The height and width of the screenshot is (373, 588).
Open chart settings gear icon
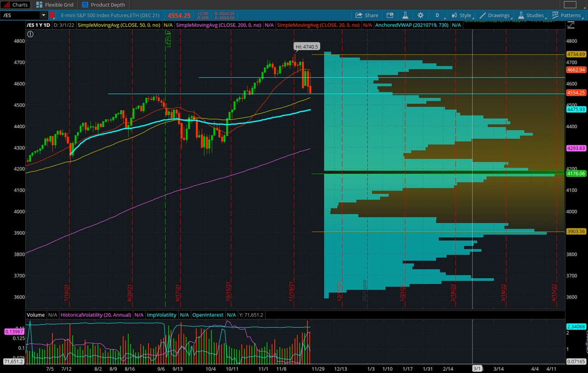[x=420, y=15]
